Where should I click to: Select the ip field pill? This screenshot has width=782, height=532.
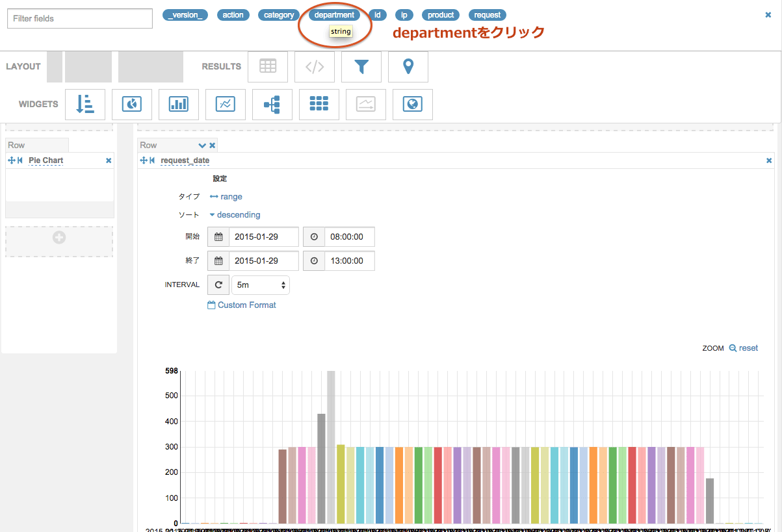coord(404,15)
